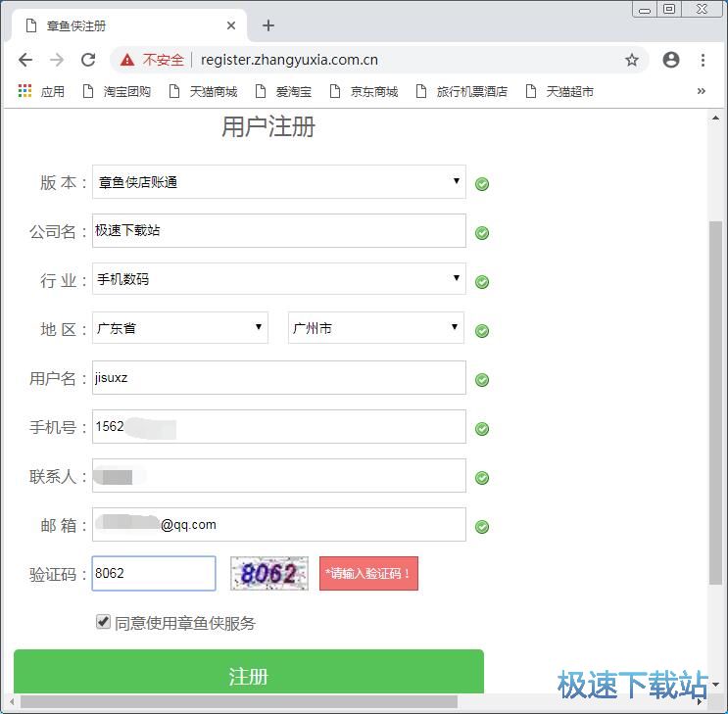Expand the version dropdown showing 章鱼侠店账通
The height and width of the screenshot is (714, 728).
(x=278, y=182)
